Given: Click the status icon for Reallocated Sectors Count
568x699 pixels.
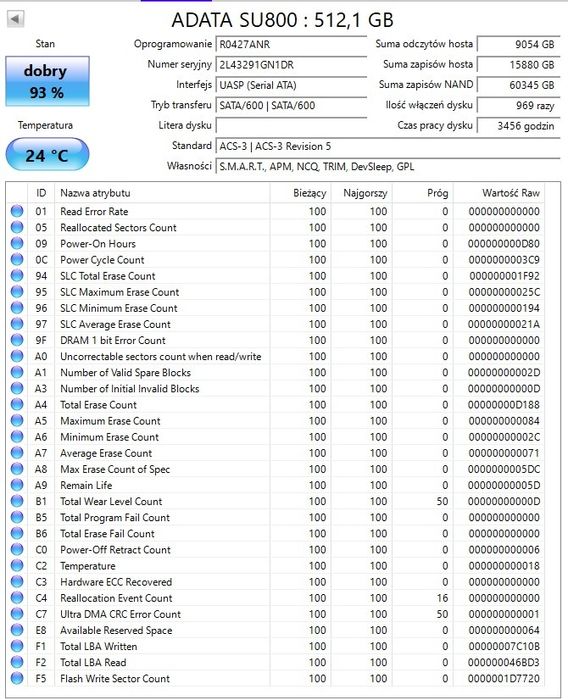Looking at the screenshot, I should [x=17, y=227].
